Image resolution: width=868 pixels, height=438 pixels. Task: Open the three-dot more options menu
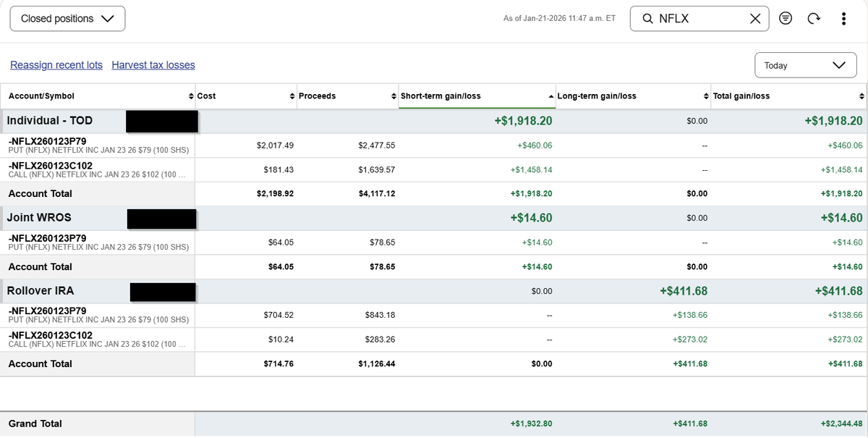click(x=843, y=19)
